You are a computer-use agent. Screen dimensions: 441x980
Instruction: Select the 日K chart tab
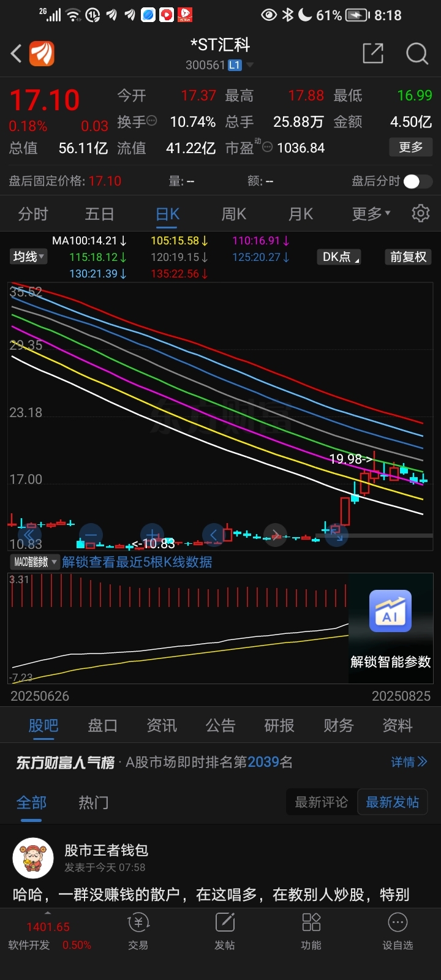click(167, 214)
